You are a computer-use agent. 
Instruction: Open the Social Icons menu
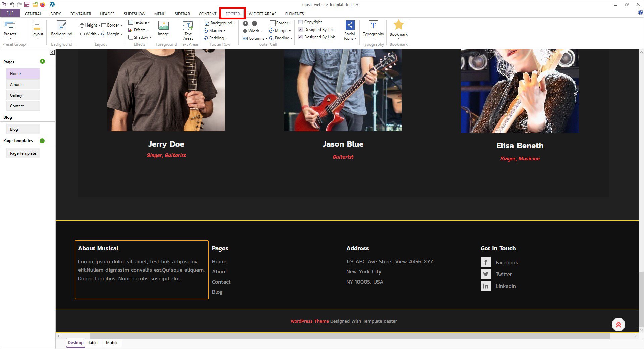pyautogui.click(x=350, y=30)
